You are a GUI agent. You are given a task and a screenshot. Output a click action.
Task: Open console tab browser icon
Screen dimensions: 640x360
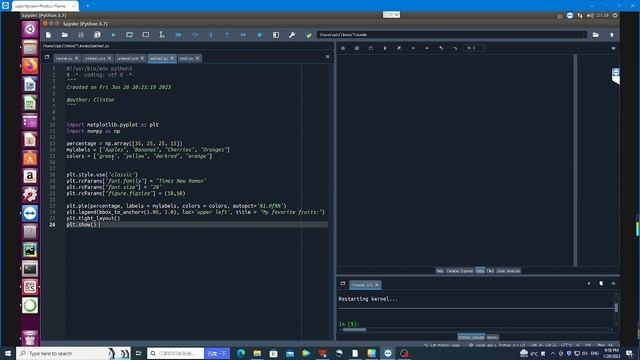pyautogui.click(x=343, y=284)
